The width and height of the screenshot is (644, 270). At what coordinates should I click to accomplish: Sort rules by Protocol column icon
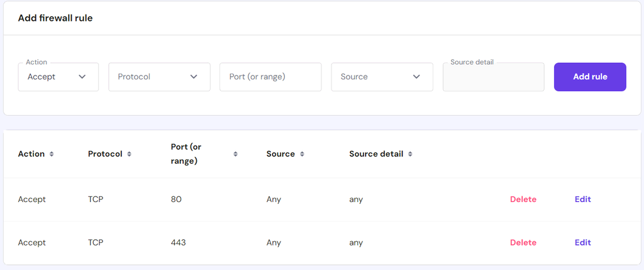(129, 154)
